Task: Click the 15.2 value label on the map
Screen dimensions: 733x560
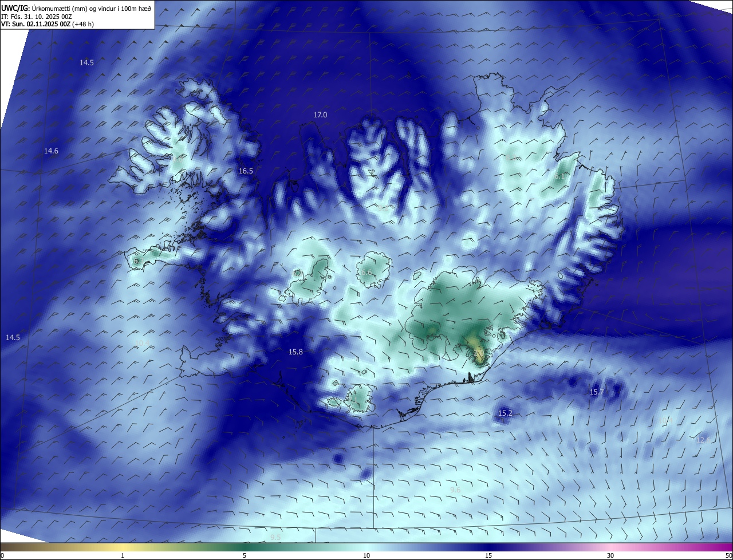Action: [x=505, y=413]
